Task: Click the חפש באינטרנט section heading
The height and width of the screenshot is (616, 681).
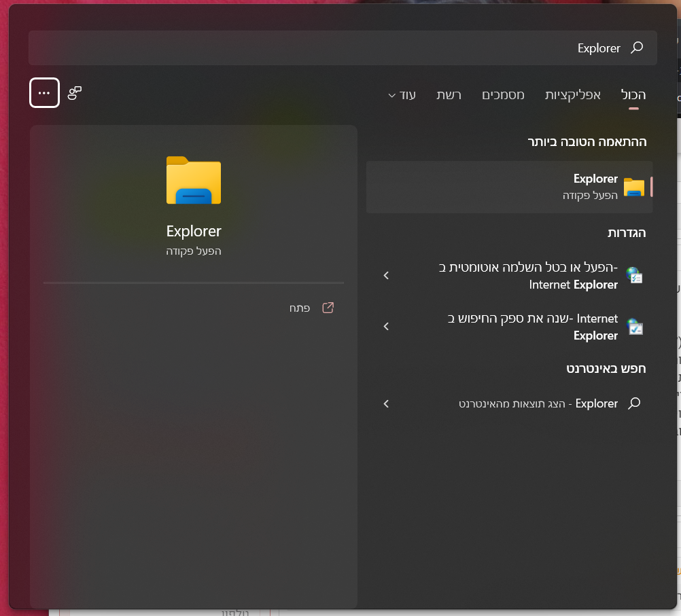Action: click(606, 369)
